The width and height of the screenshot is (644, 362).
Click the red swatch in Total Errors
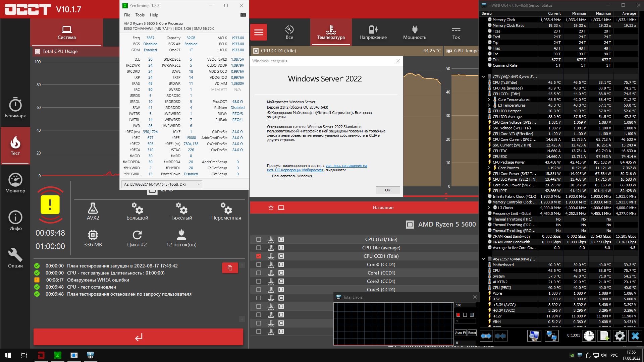click(458, 315)
